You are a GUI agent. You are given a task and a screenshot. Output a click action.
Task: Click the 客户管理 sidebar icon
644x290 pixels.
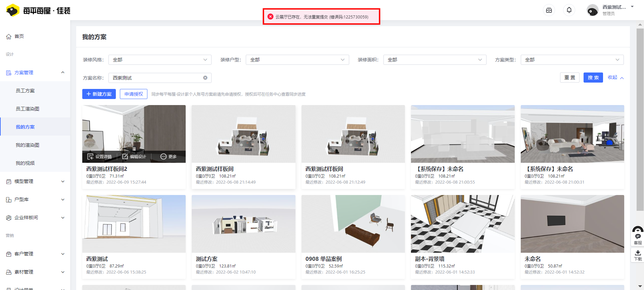[9, 254]
